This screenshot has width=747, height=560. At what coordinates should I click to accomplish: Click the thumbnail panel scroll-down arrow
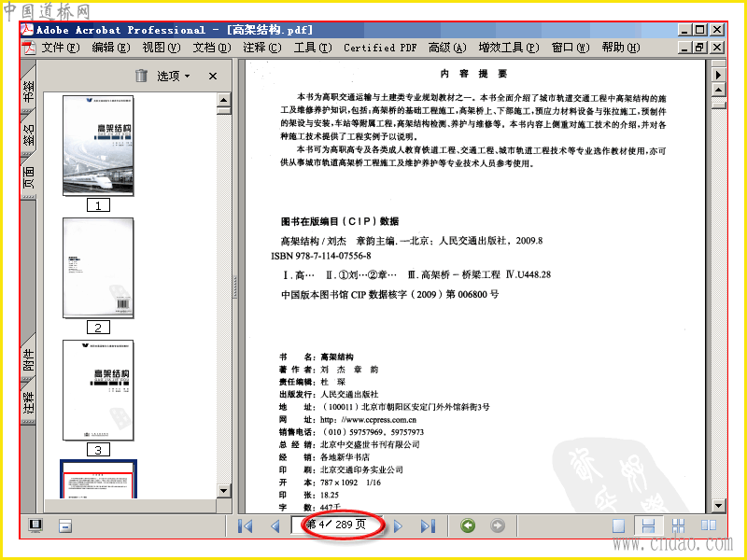[224, 491]
